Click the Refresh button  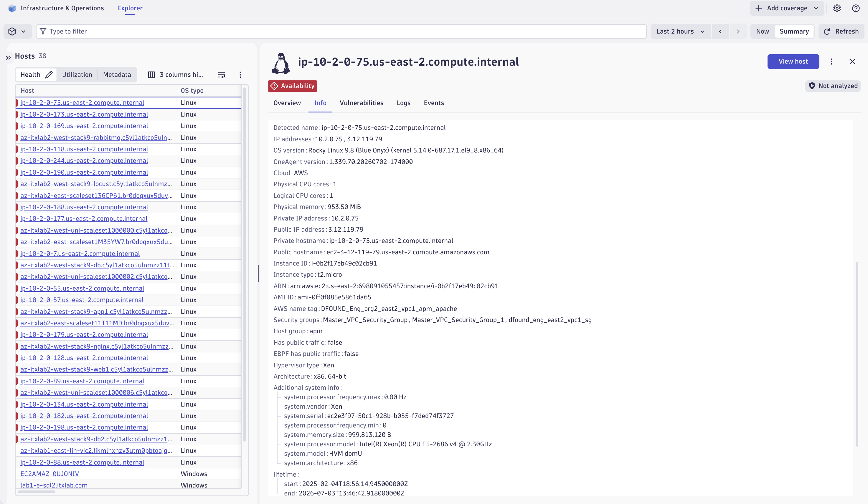coord(841,31)
